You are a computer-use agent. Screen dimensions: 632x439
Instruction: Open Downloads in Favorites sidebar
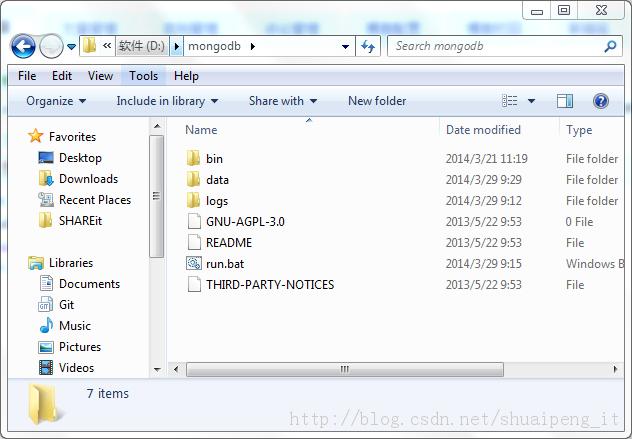click(x=88, y=179)
